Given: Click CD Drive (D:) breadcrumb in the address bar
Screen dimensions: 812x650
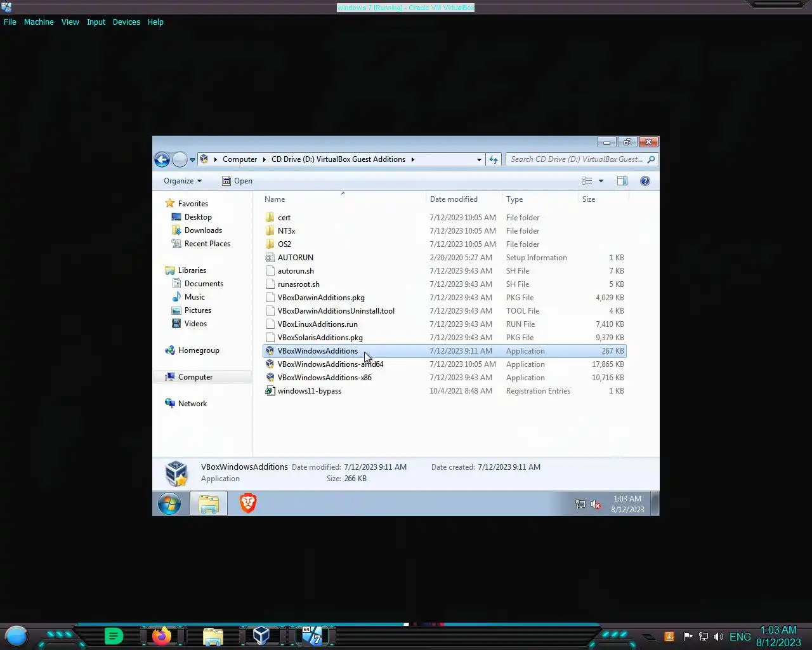Looking at the screenshot, I should tap(338, 159).
